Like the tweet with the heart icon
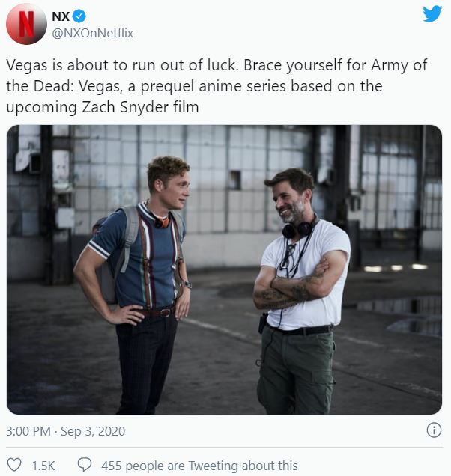The width and height of the screenshot is (451, 476). 14,465
